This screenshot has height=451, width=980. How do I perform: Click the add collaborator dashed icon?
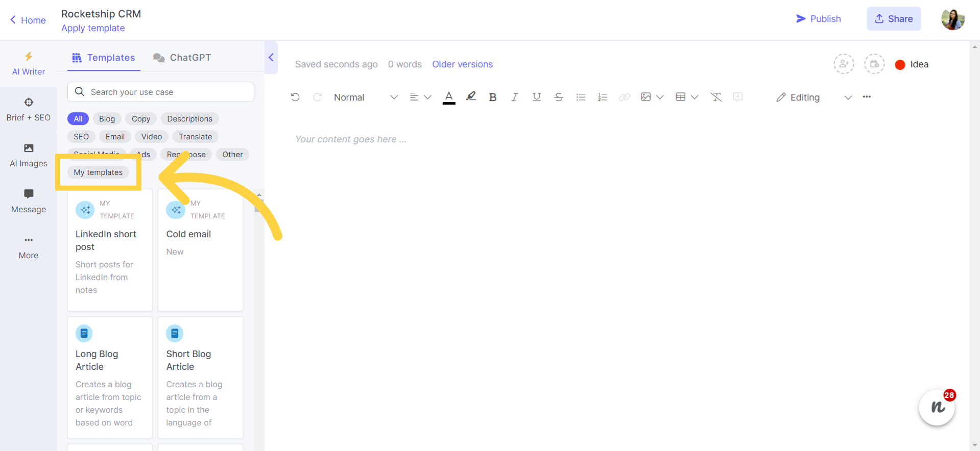pos(844,64)
